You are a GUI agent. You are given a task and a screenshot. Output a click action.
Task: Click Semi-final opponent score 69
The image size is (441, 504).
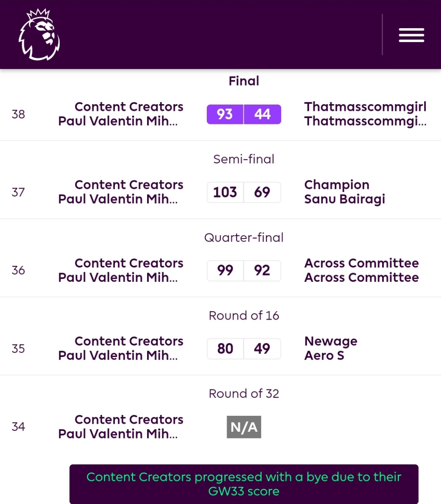pos(262,192)
